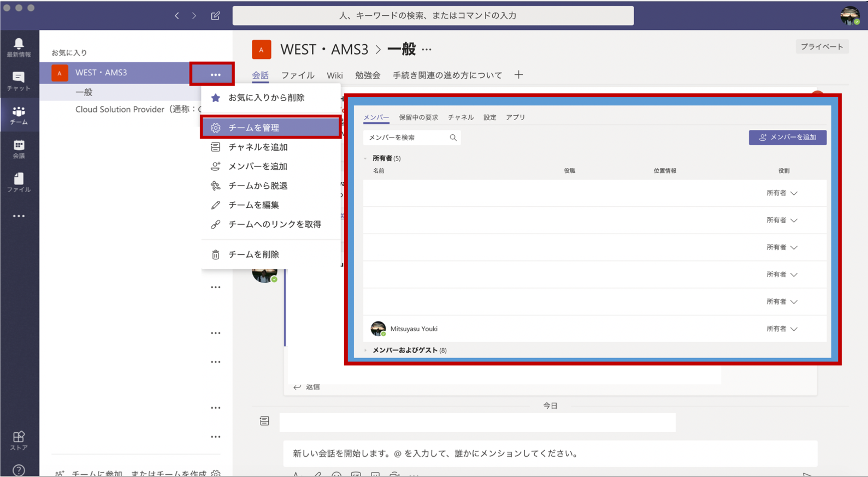Select チームから脱退 in context menu
The width and height of the screenshot is (868, 477).
[x=271, y=186]
